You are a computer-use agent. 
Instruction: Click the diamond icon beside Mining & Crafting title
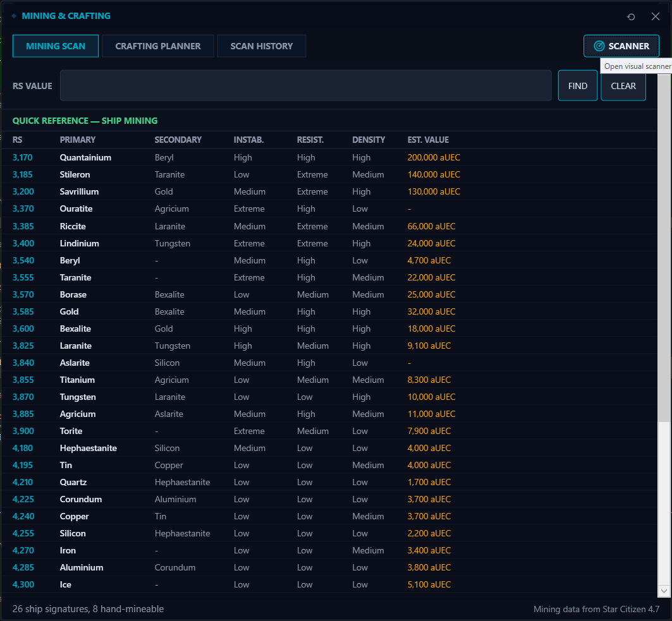point(14,16)
